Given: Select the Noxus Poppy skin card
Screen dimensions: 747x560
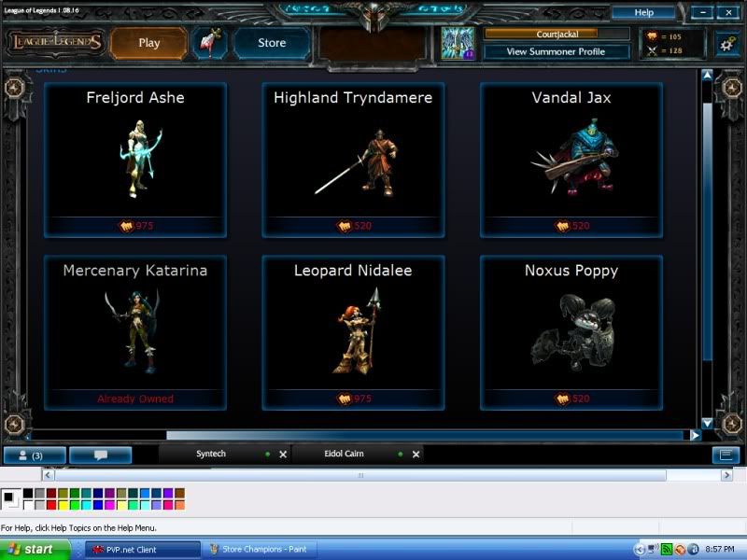Looking at the screenshot, I should coord(571,332).
